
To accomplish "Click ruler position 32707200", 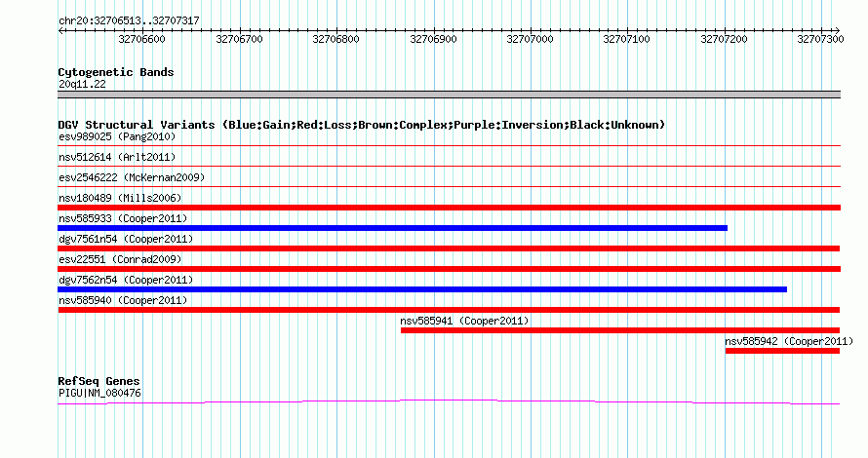I will pos(724,39).
